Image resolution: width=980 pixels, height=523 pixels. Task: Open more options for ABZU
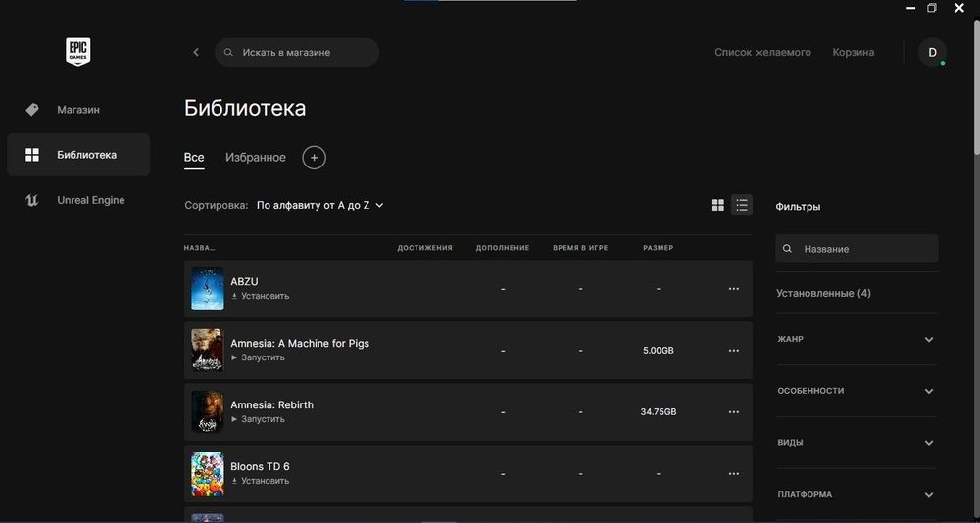(733, 289)
